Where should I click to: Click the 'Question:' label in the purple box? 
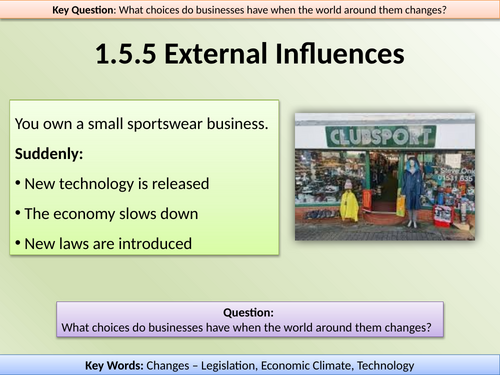(248, 313)
